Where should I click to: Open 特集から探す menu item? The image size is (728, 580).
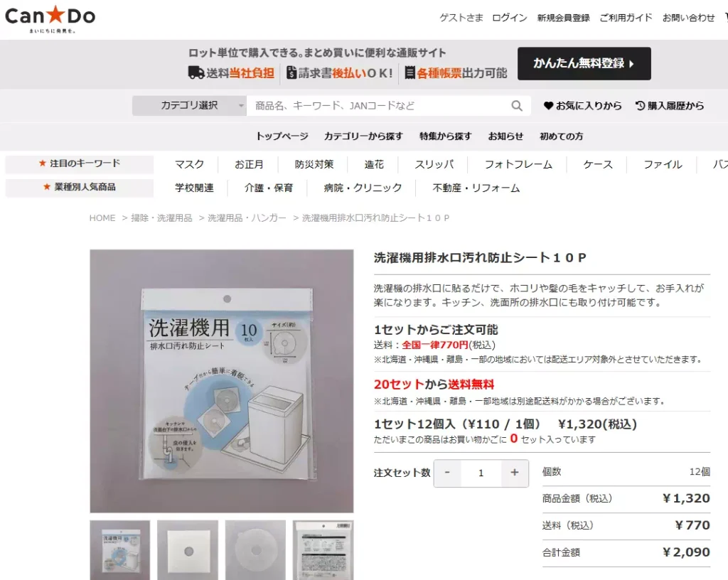pos(445,136)
